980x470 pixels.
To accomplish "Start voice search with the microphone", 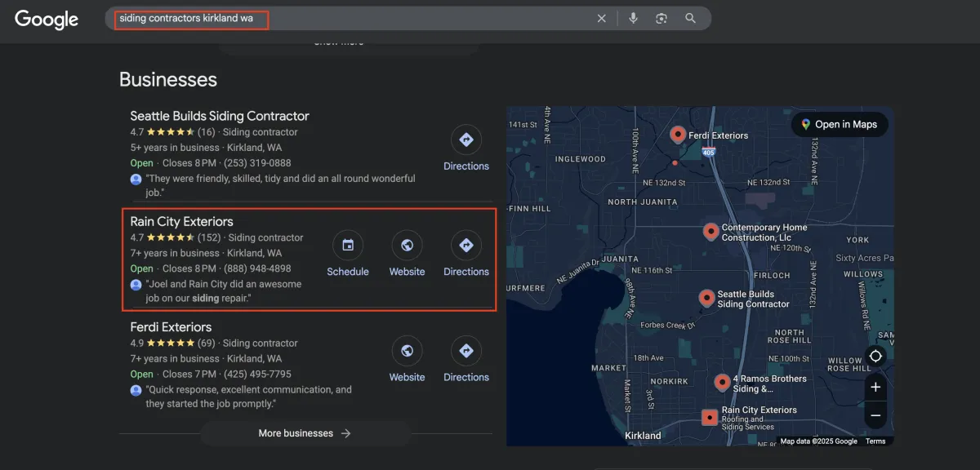I will tap(633, 18).
